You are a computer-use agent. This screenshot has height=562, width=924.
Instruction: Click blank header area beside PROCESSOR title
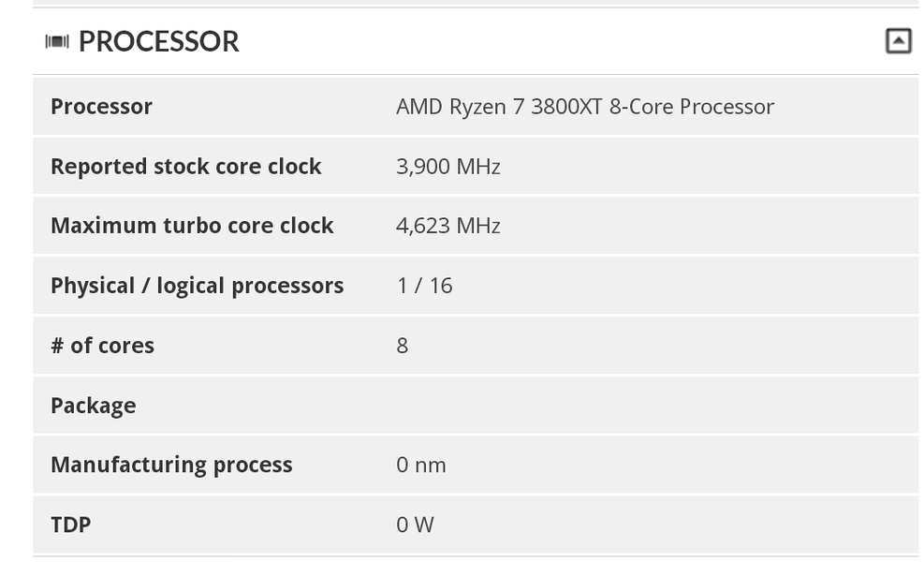[x=562, y=42]
